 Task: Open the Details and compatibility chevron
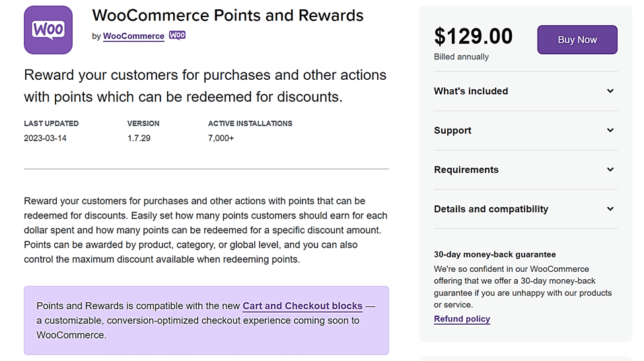[610, 209]
